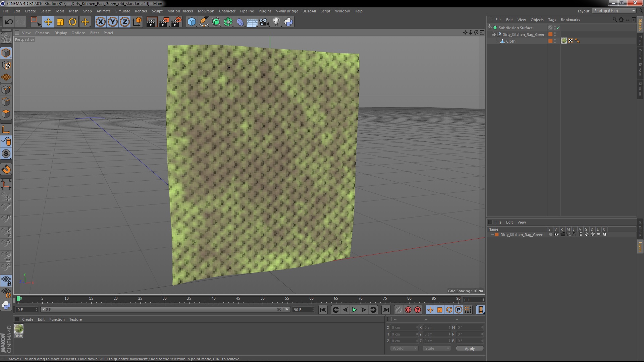Image resolution: width=644 pixels, height=362 pixels.
Task: Play animation forwards
Action: (354, 310)
